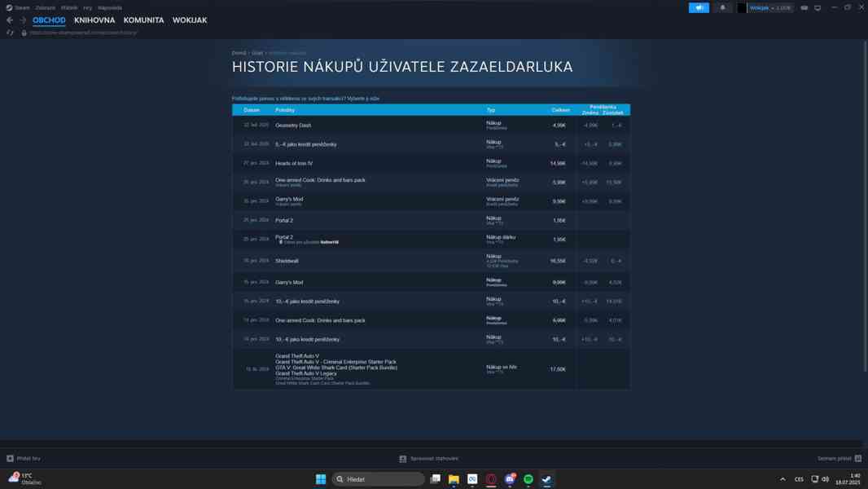Open the One-armed Cook refund transaction
The image size is (868, 489).
[431, 183]
